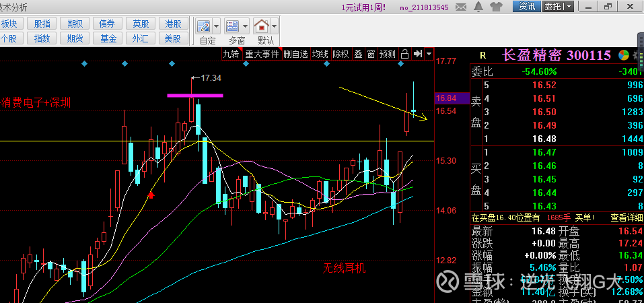644x303 pixels.
Task: Select the 美股 US stocks button
Action: point(174,38)
